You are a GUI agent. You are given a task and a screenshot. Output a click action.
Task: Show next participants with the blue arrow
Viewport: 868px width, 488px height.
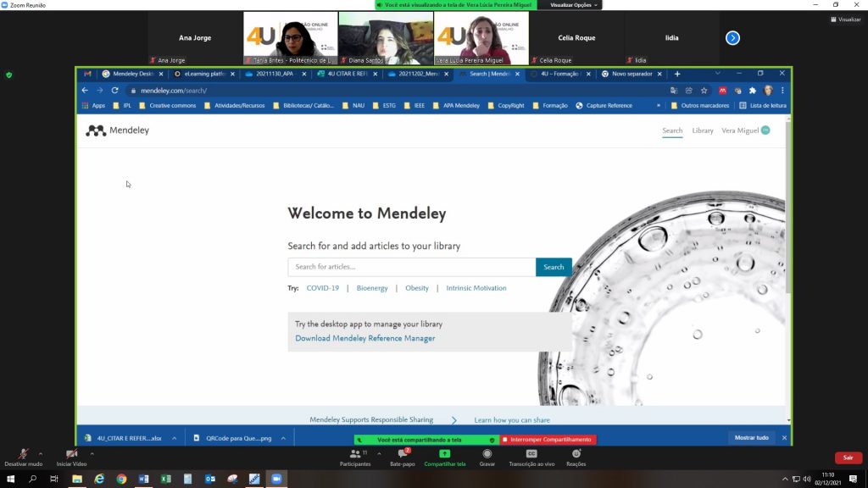click(732, 38)
